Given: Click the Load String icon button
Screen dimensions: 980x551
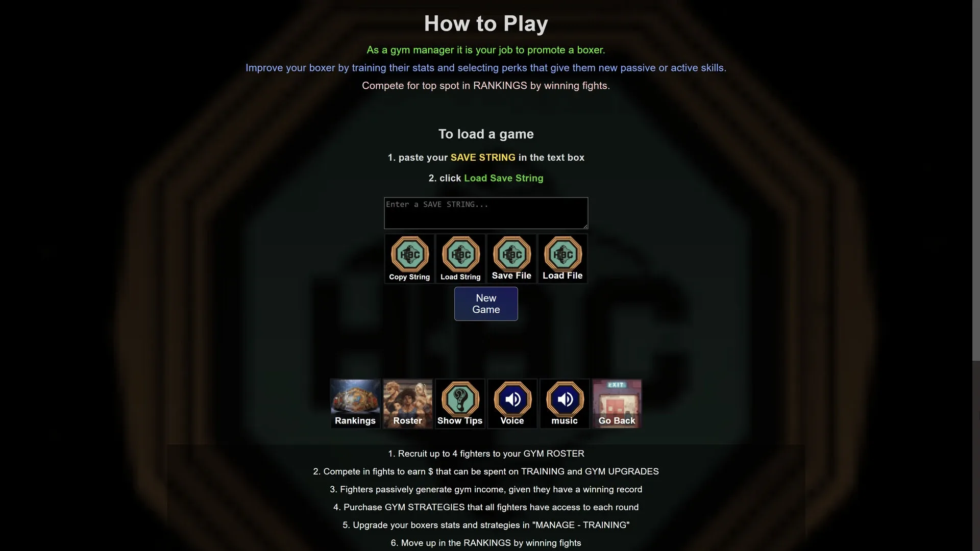Looking at the screenshot, I should coord(460,259).
